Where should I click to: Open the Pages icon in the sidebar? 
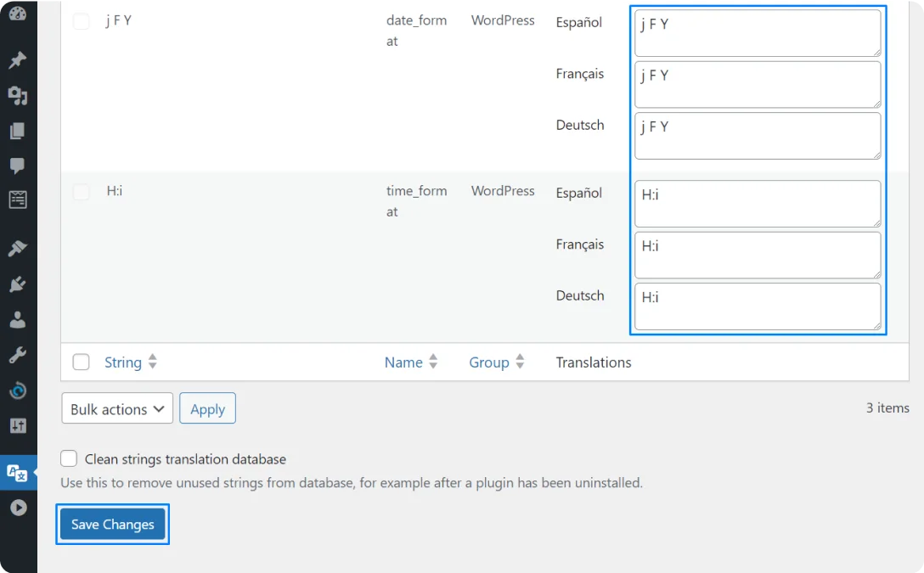click(x=19, y=131)
